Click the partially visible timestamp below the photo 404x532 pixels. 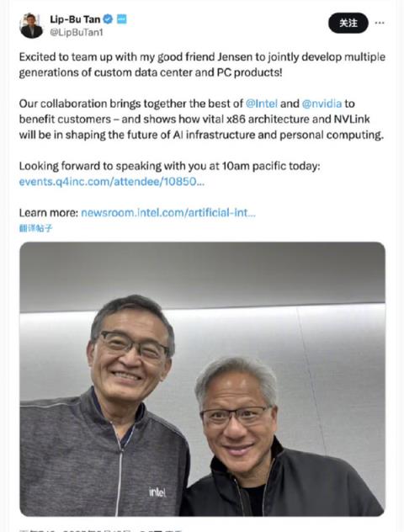tap(100, 529)
